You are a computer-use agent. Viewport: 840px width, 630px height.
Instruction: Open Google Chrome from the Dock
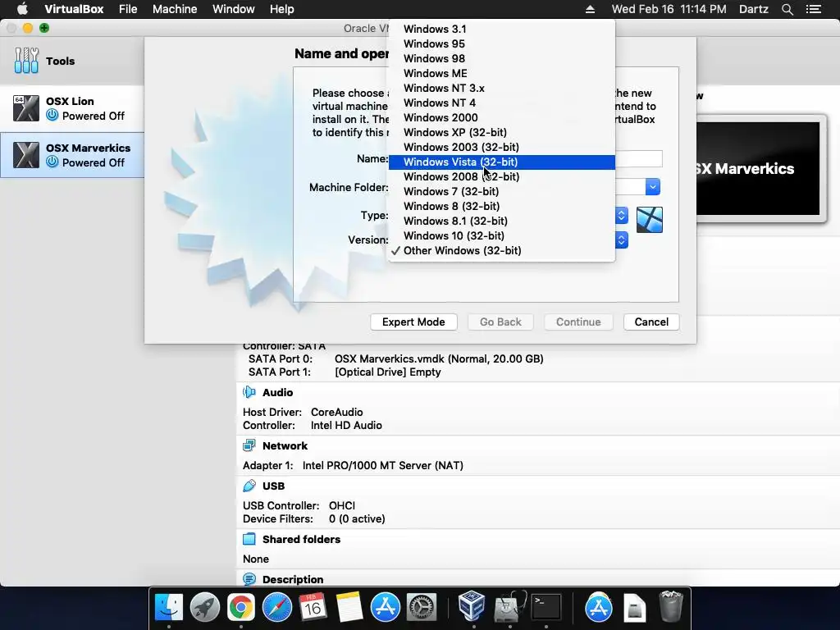(241, 608)
